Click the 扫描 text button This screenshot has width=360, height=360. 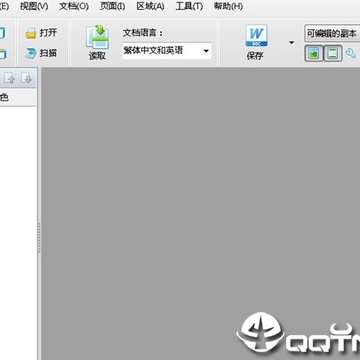48,53
